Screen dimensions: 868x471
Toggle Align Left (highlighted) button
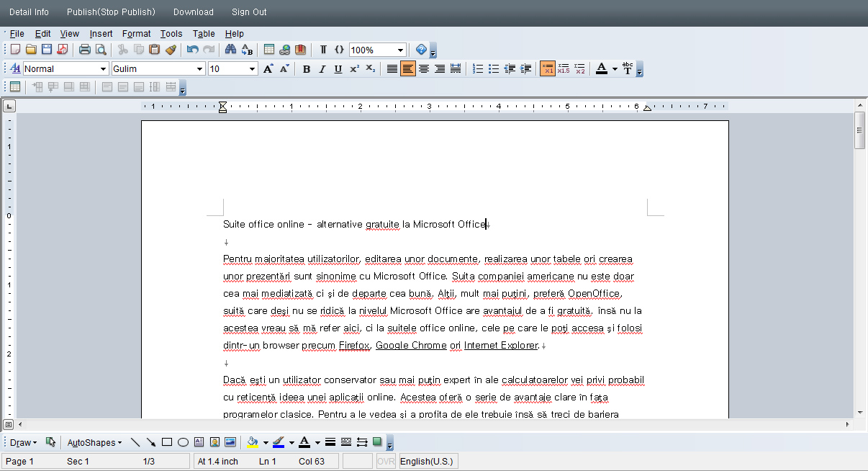408,69
